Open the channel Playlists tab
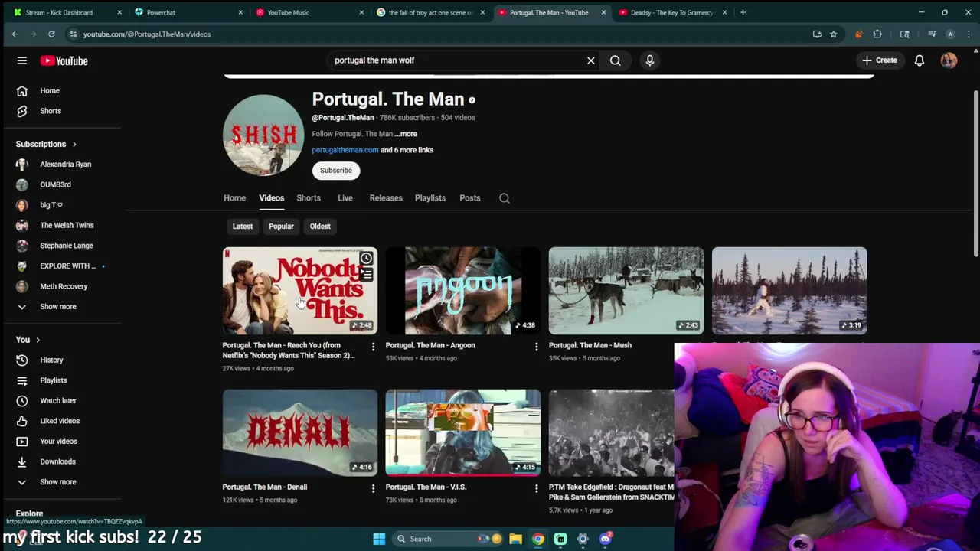980x551 pixels. click(x=430, y=198)
